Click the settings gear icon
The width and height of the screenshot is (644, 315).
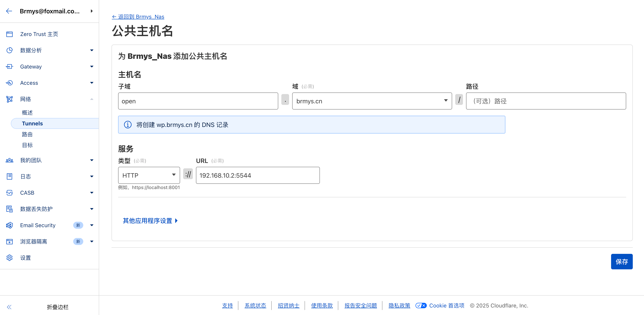pos(9,258)
